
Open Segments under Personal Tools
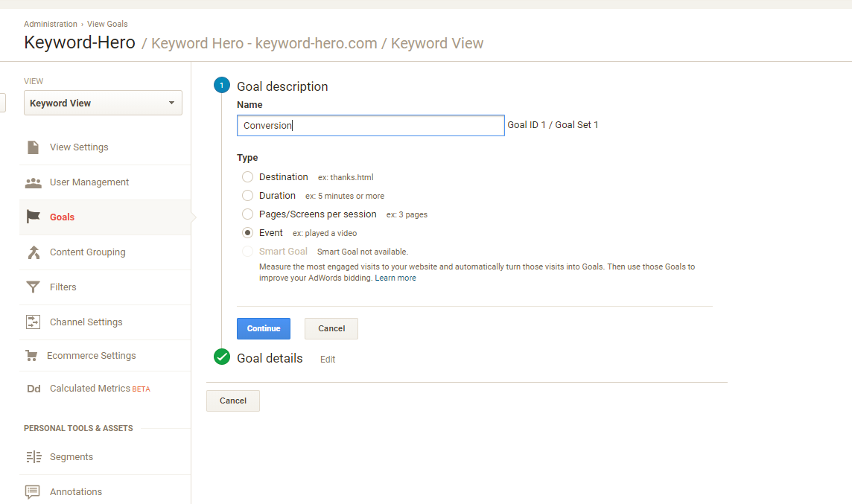point(71,457)
